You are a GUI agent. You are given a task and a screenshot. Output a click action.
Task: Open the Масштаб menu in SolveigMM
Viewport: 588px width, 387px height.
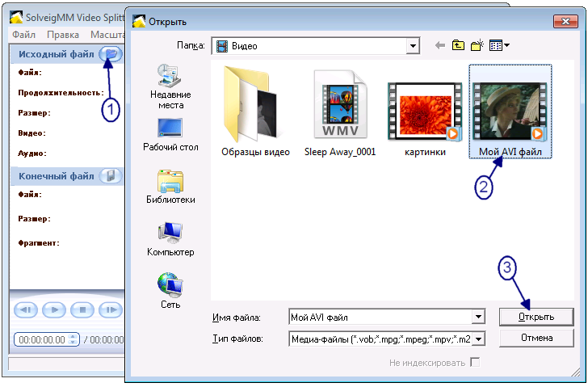tap(107, 35)
